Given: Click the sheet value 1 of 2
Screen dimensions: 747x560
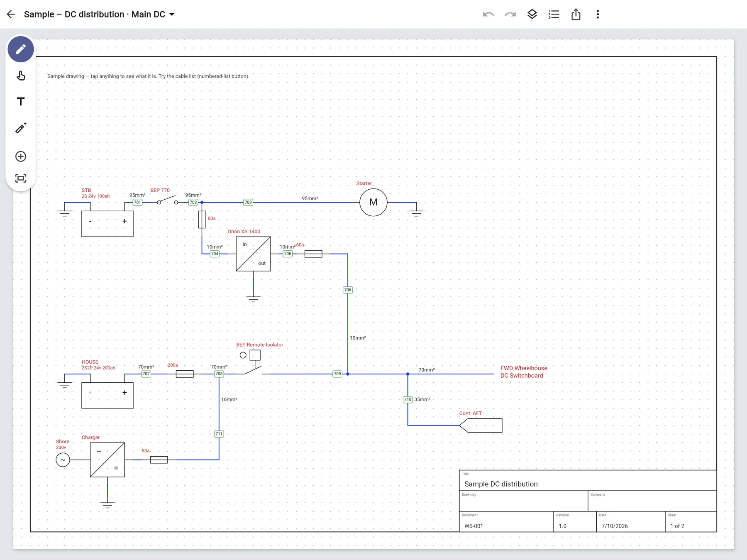Looking at the screenshot, I should coord(677,526).
